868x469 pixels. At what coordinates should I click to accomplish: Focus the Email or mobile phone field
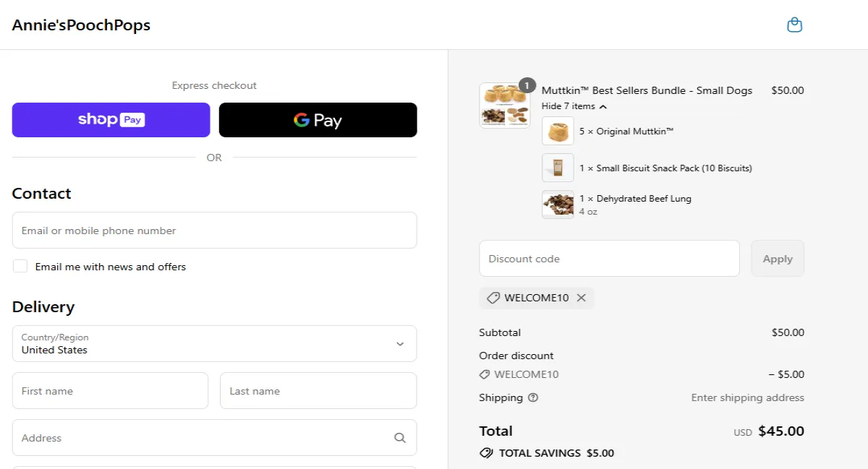[x=214, y=231]
